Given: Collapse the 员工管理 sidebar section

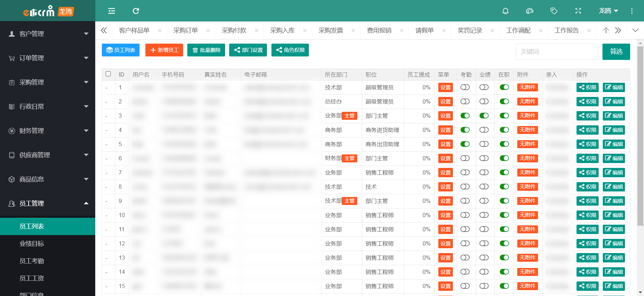Looking at the screenshot, I should coord(47,203).
